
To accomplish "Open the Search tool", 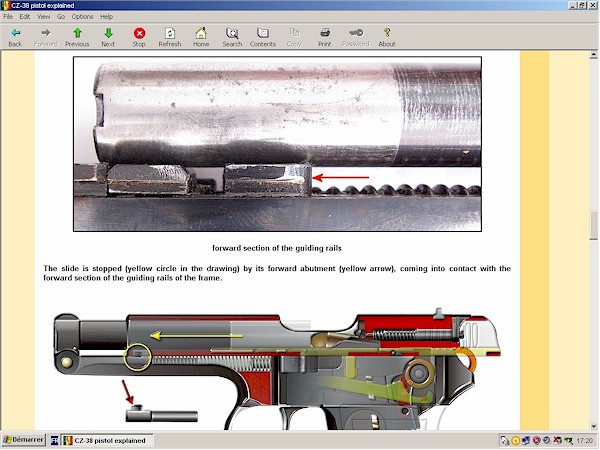I will (x=232, y=37).
